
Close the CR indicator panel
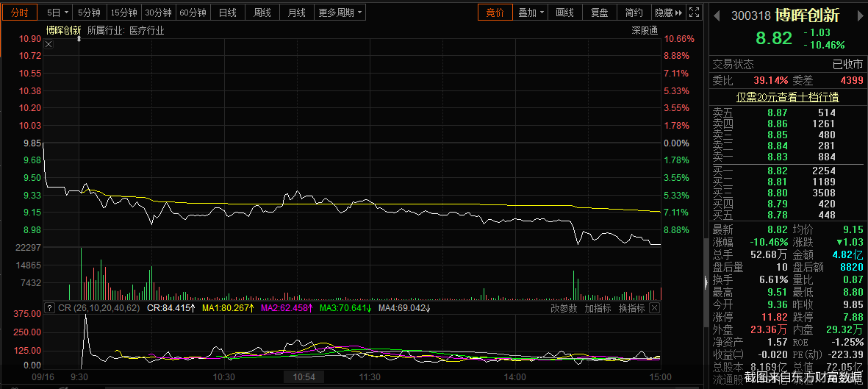coord(654,308)
